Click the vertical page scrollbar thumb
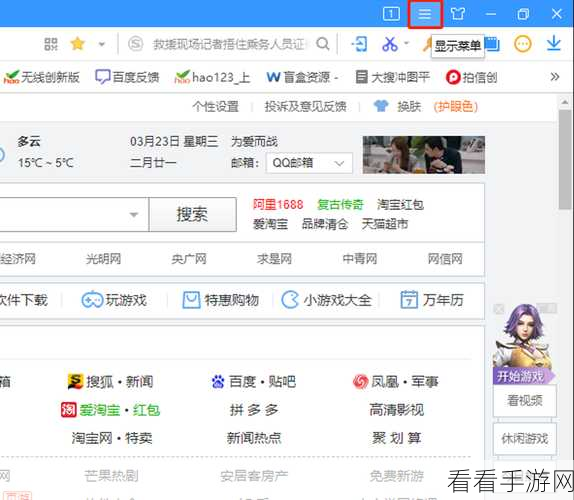Screen dimensions: 574x500 566,159
